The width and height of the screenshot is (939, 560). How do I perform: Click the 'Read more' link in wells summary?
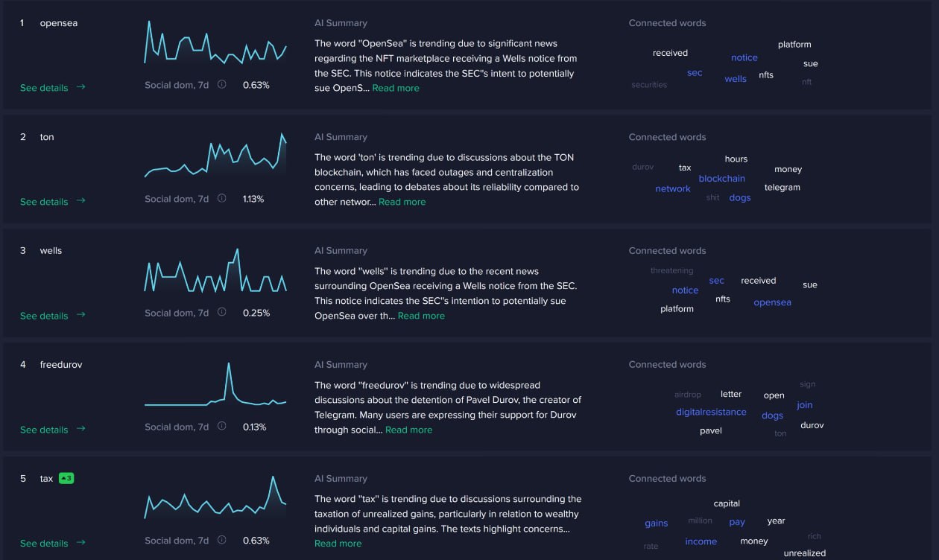(x=421, y=316)
